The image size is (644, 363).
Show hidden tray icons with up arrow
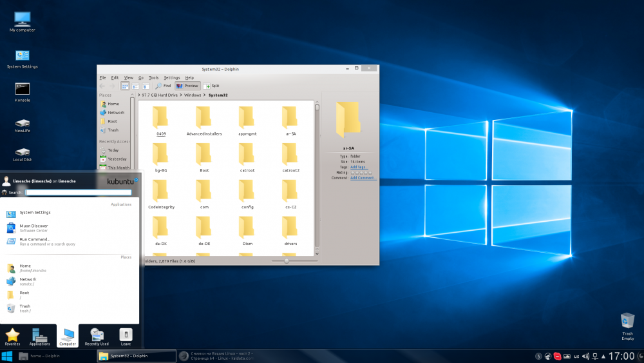[x=603, y=357]
